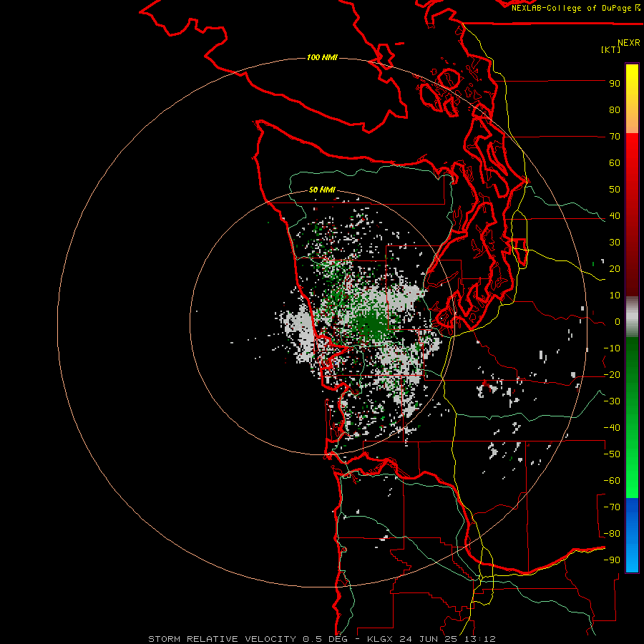644x644 pixels.
Task: Click the 50 value on the velocity scale
Action: (615, 190)
